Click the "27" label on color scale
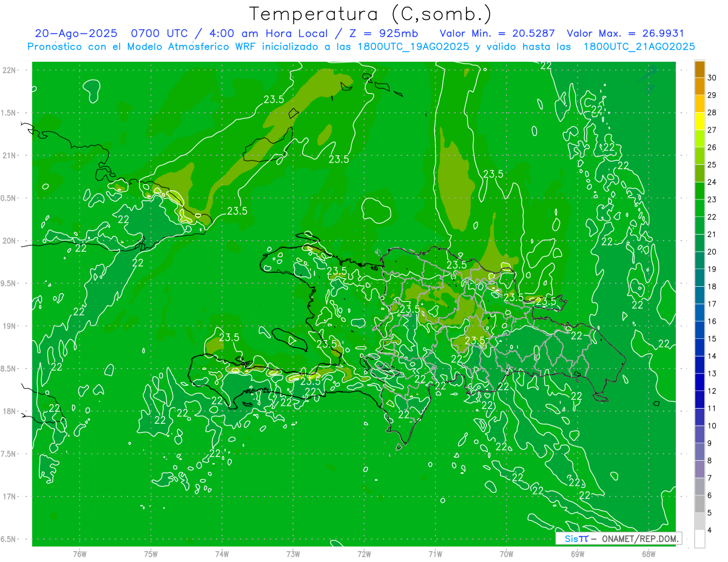 (712, 130)
